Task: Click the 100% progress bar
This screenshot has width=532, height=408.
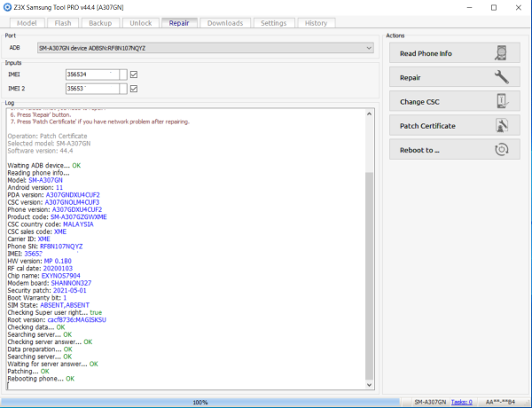Action: [200, 402]
